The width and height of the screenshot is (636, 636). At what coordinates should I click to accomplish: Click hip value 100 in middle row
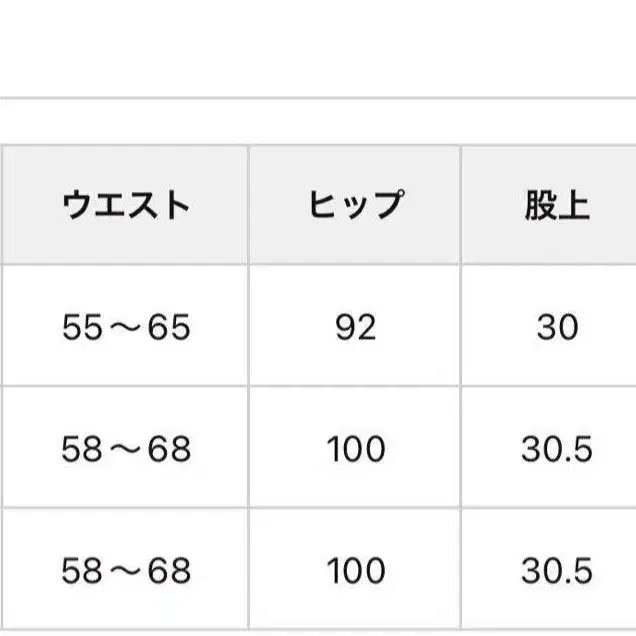click(x=355, y=449)
